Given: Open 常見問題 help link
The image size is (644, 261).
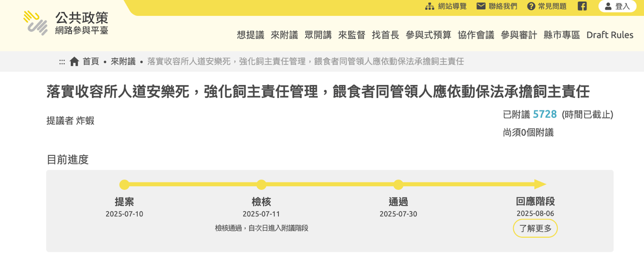Looking at the screenshot, I should click(x=547, y=6).
